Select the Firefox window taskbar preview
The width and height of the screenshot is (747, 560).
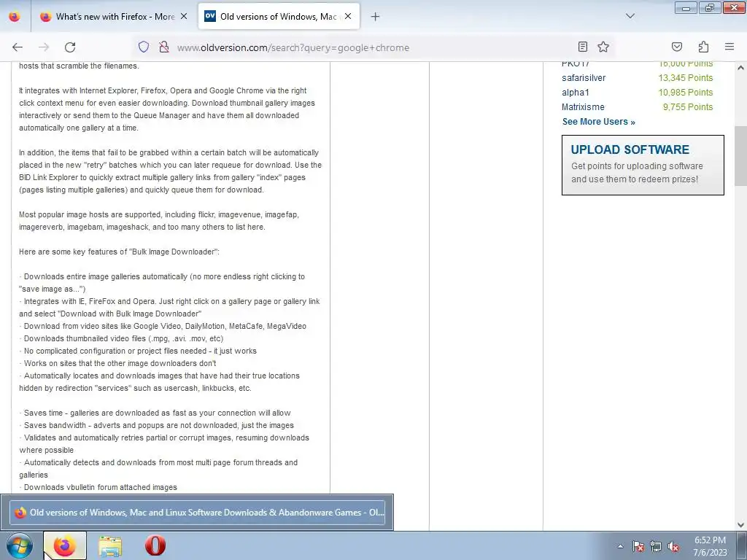coord(197,513)
